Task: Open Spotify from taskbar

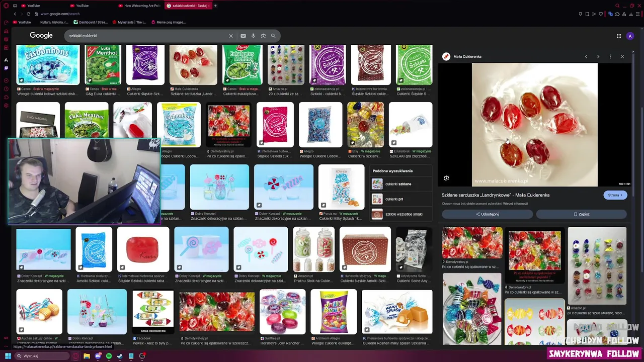Action: coord(109,356)
